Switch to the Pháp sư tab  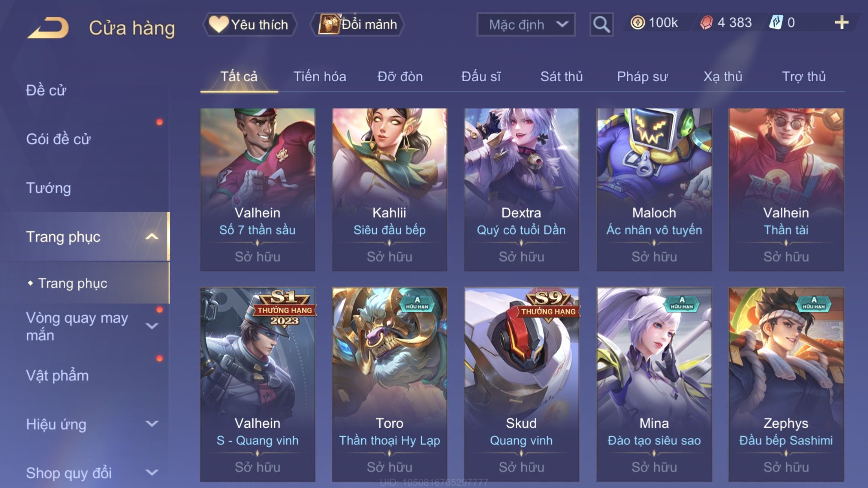point(642,76)
